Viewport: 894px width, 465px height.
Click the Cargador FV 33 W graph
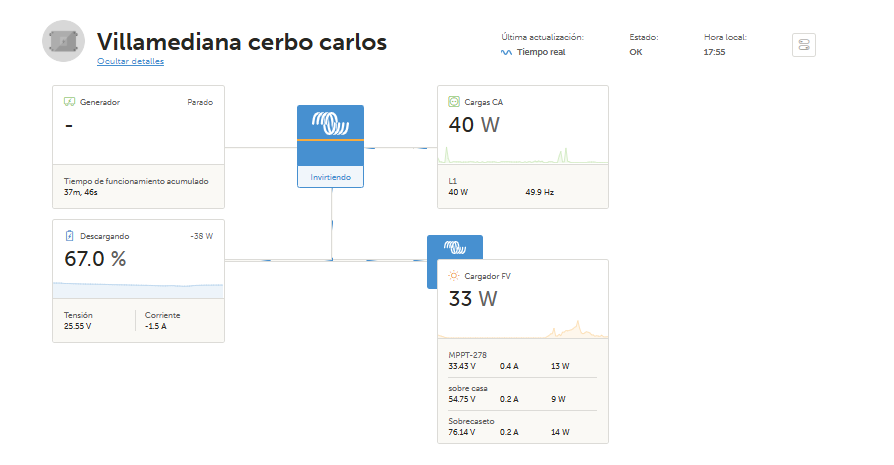pos(523,329)
